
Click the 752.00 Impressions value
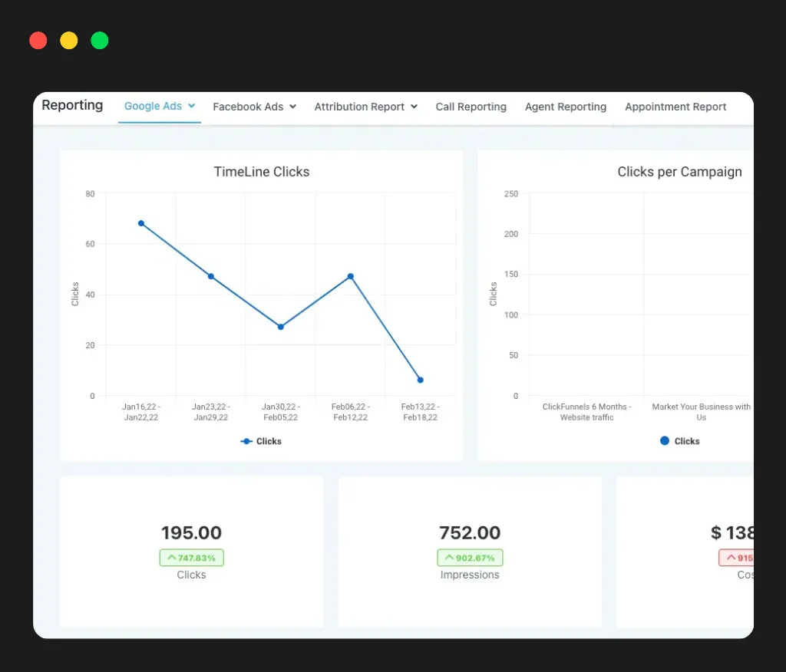point(470,532)
